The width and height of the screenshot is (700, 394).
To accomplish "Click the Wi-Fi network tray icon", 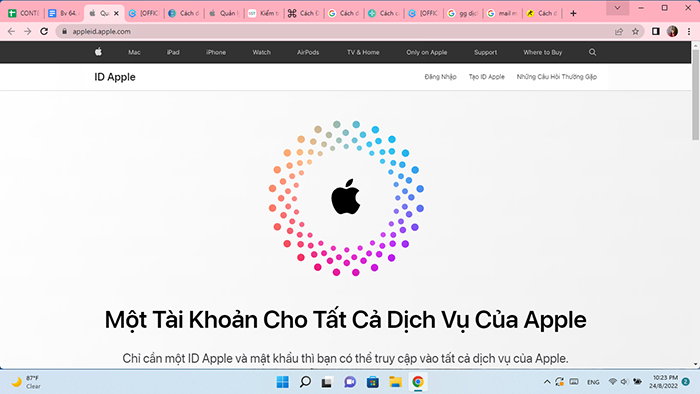I will pyautogui.click(x=612, y=382).
